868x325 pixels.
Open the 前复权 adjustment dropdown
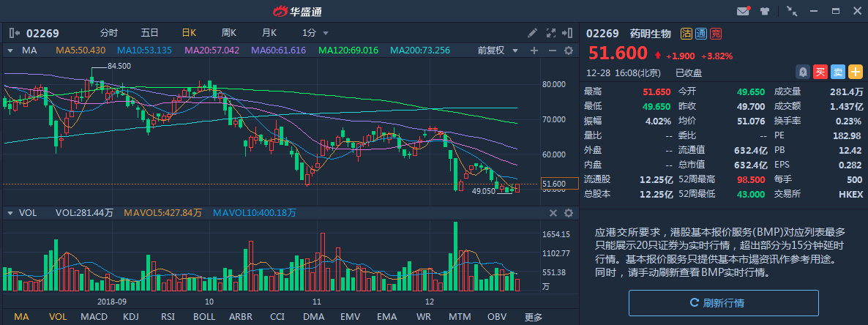tap(498, 51)
